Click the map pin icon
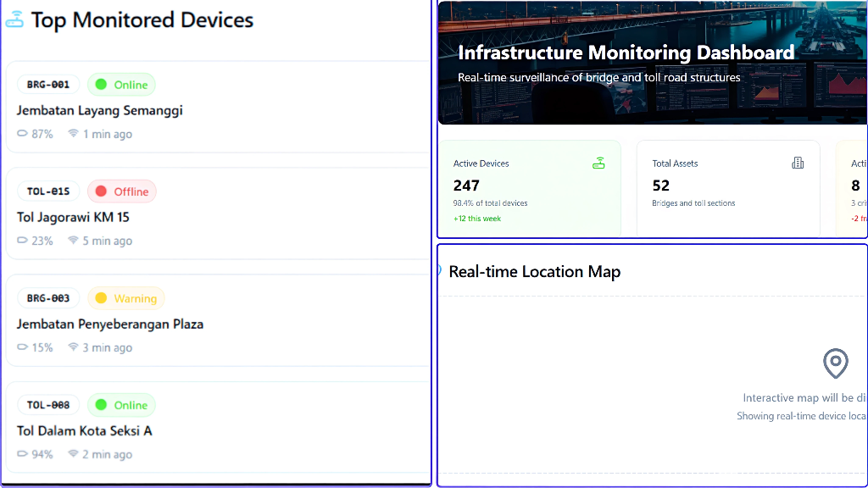This screenshot has height=488, width=868. [x=835, y=363]
